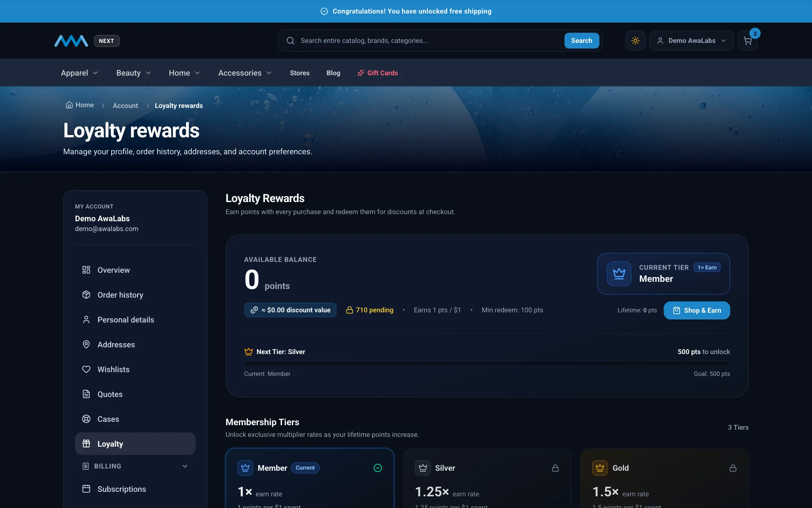This screenshot has width=812, height=508.
Task: Open the Blog menu item
Action: [333, 73]
